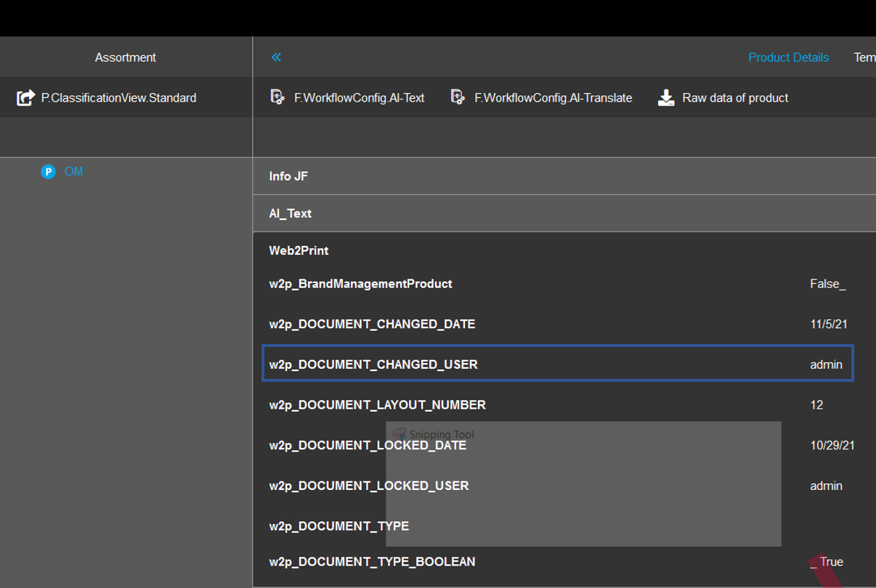Click the Raw data download icon
The height and width of the screenshot is (588, 876).
click(x=666, y=97)
